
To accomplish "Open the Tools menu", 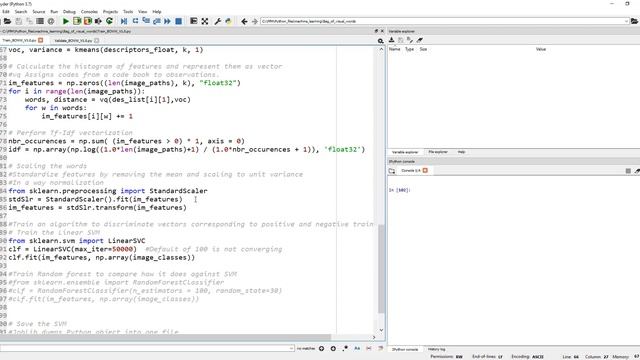I will pyautogui.click(x=128, y=12).
